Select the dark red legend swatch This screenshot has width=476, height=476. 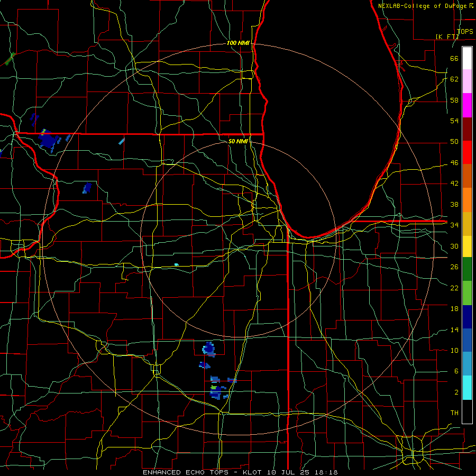[x=467, y=129]
